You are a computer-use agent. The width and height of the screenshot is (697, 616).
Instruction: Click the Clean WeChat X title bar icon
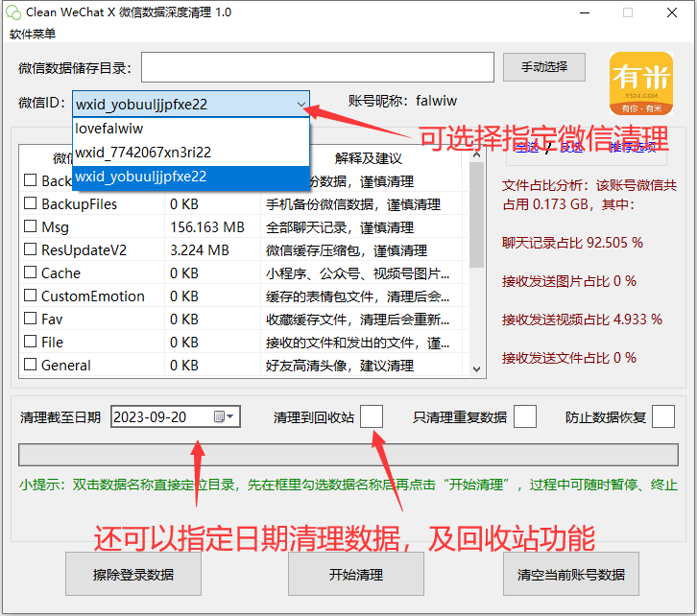pos(12,12)
